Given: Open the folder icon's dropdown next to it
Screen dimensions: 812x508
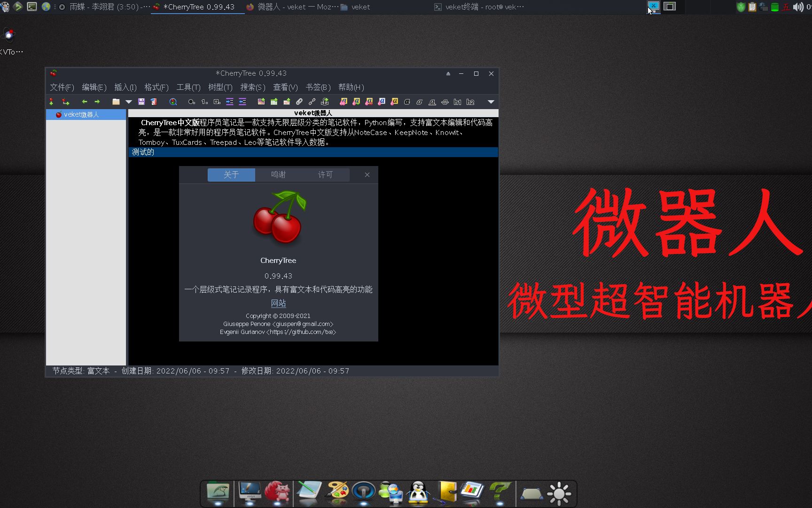Looking at the screenshot, I should tap(128, 102).
